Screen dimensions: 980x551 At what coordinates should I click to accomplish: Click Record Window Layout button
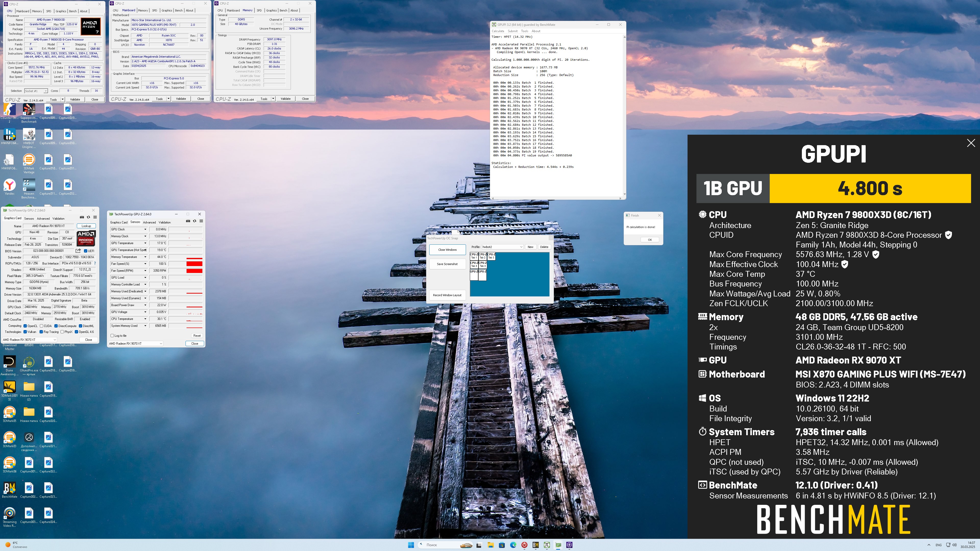point(447,295)
